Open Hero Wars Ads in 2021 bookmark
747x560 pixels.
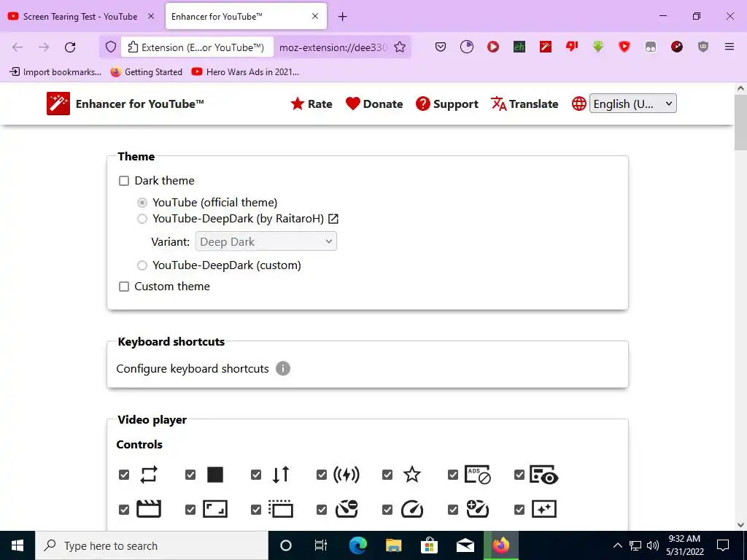[245, 72]
